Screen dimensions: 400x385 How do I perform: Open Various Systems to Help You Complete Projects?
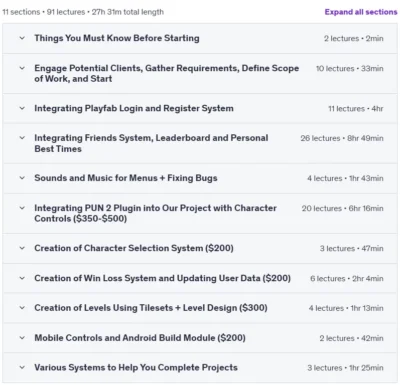(136, 368)
